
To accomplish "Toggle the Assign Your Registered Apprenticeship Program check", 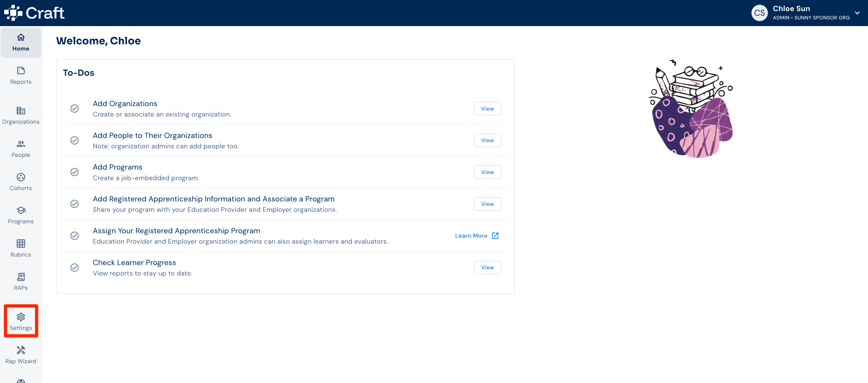I will click(x=74, y=236).
